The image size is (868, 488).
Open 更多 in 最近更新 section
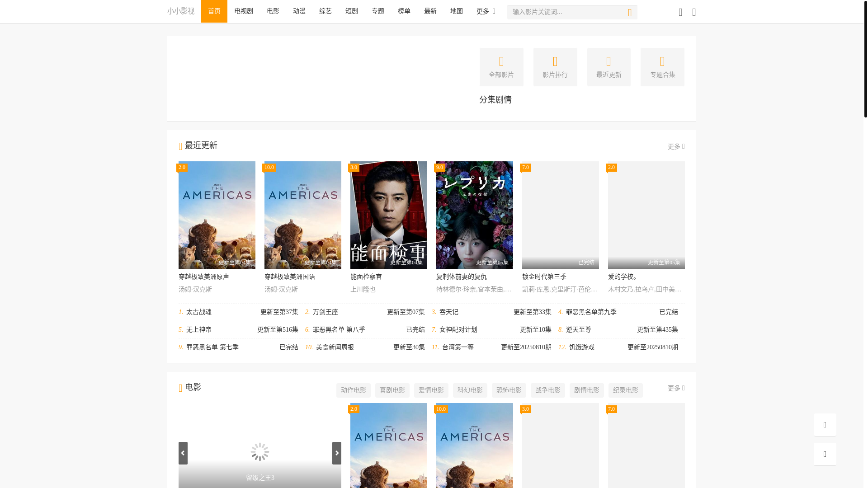[x=676, y=146]
